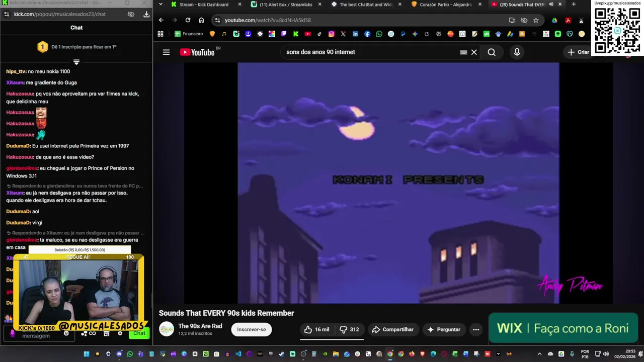Viewport: 644px width, 362px height.
Task: Open the WhatsApp bookmark icon
Action: [x=379, y=34]
